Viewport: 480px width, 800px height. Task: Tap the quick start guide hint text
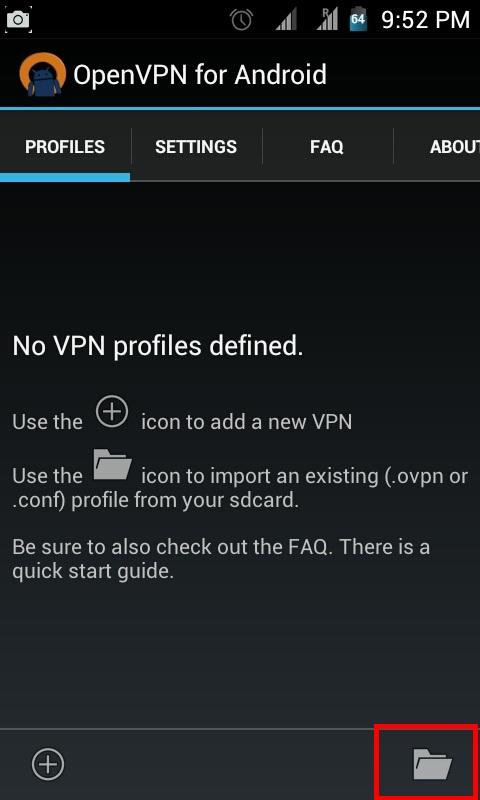click(220, 559)
